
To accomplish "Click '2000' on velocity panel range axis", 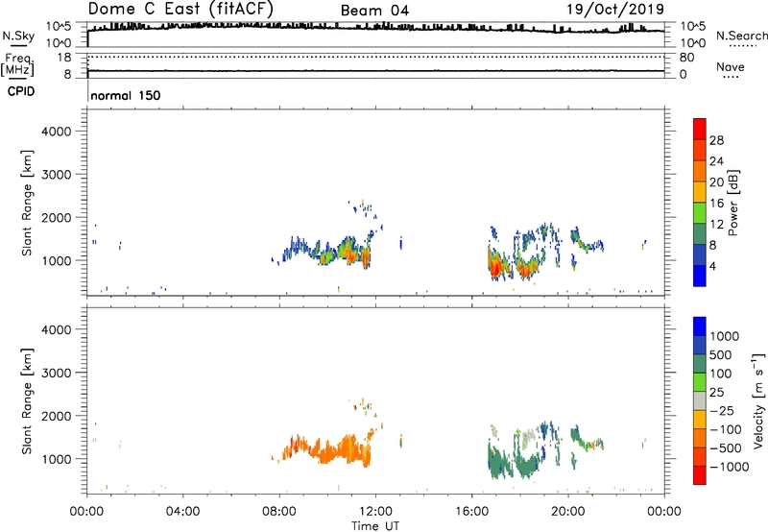I will pyautogui.click(x=56, y=416).
